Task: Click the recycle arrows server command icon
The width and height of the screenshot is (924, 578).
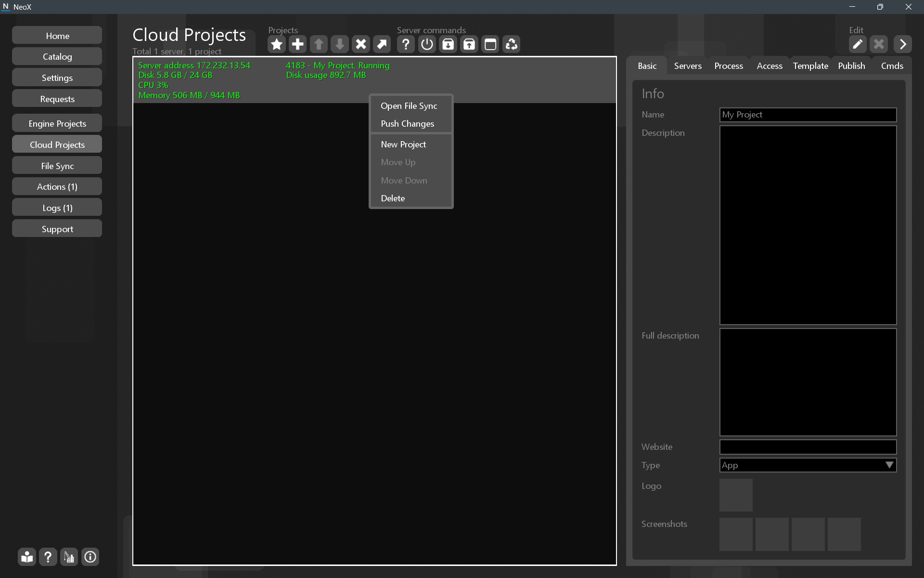Action: pos(511,44)
